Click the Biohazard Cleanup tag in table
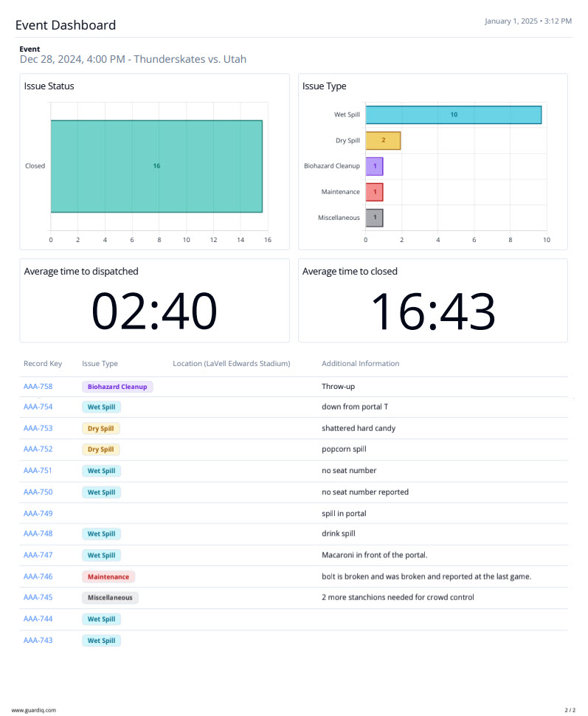 click(x=117, y=386)
